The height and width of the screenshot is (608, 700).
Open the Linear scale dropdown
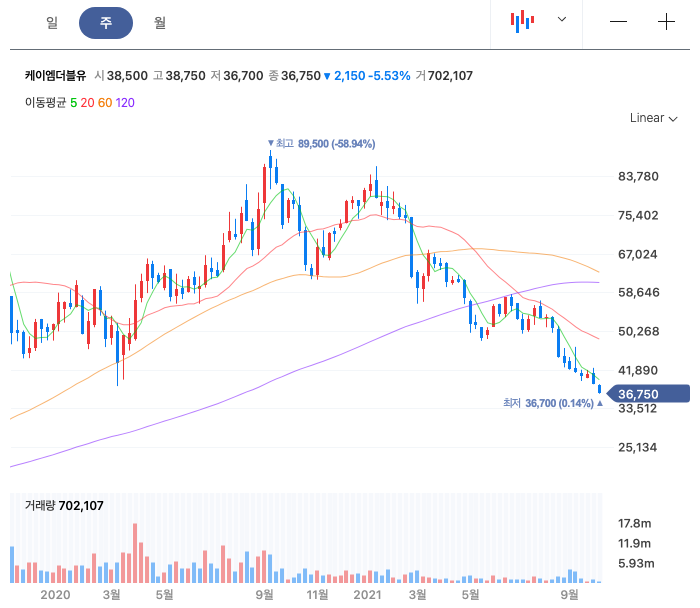click(654, 118)
